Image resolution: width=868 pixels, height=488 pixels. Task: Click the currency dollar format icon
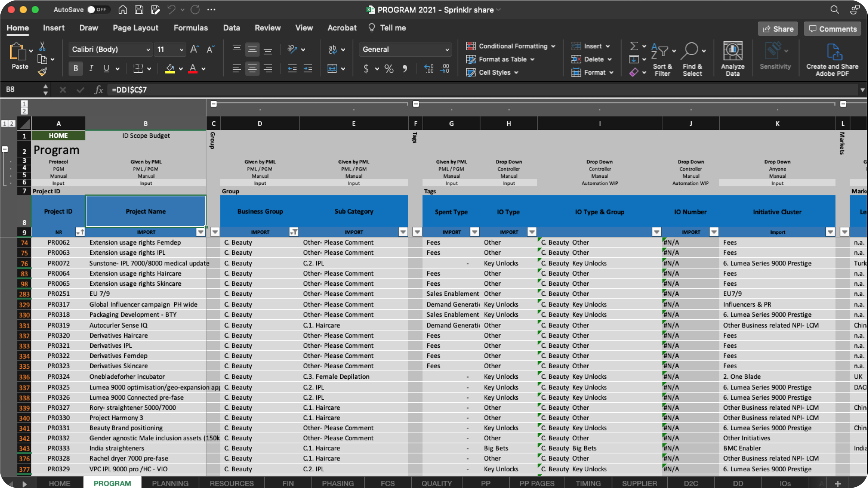click(x=366, y=68)
